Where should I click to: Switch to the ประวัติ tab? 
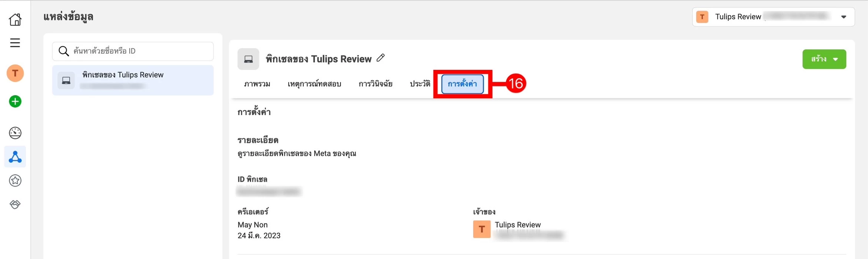(x=420, y=84)
